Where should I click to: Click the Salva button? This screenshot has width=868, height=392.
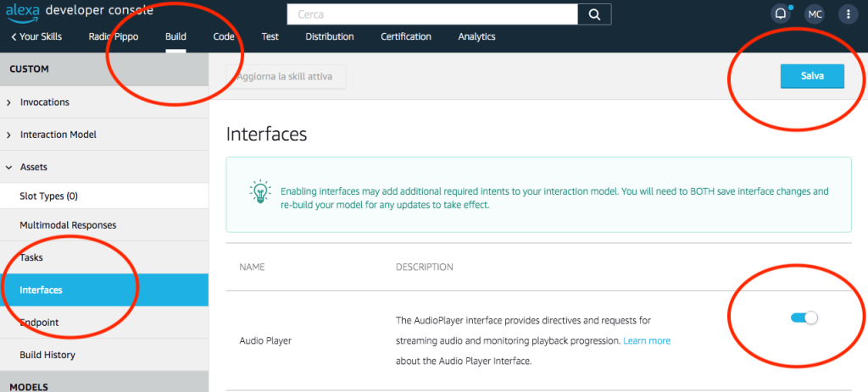coord(812,76)
